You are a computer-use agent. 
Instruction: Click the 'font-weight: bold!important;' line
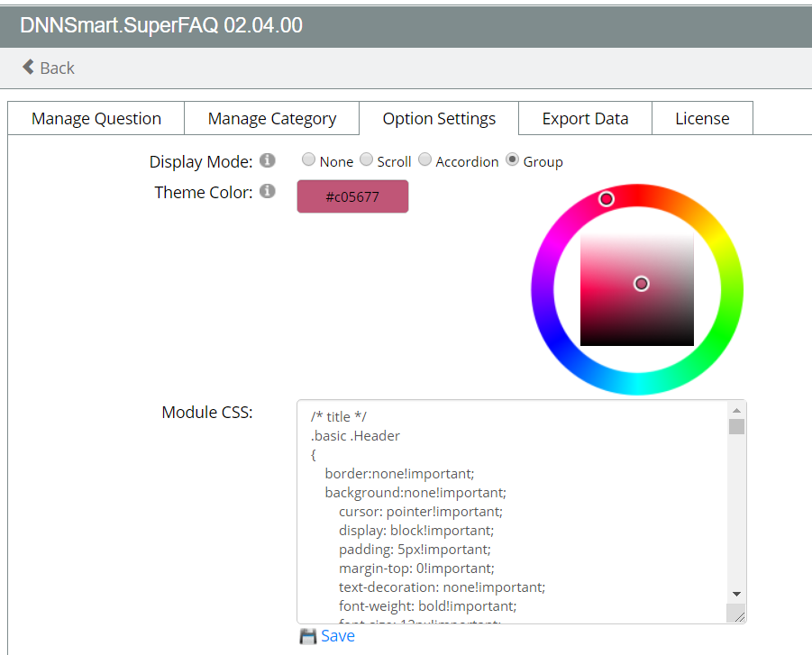[428, 606]
